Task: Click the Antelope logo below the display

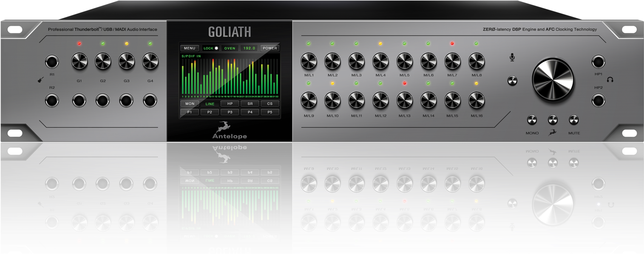Action: click(x=230, y=131)
